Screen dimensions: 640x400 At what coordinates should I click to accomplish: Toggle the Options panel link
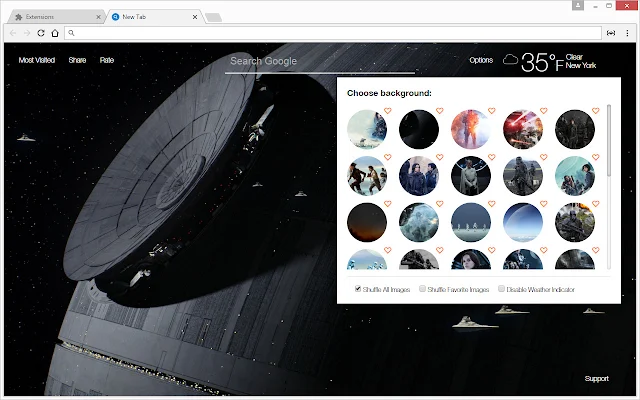click(x=481, y=60)
